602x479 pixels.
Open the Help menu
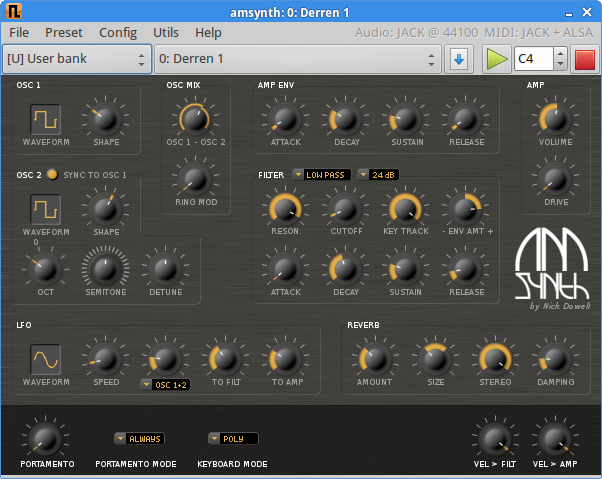point(208,33)
